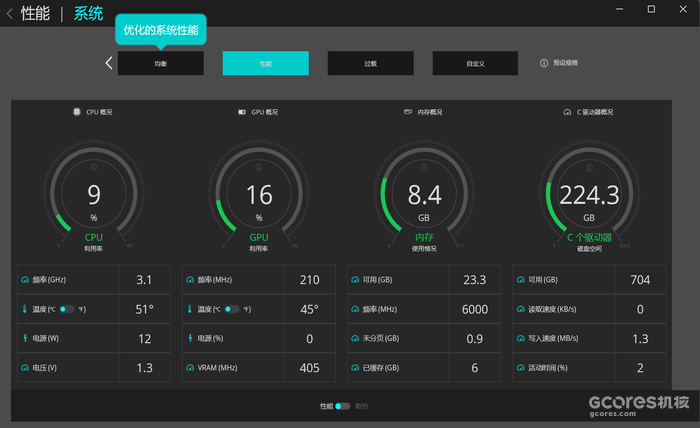Go back using the arrow next to 性能
The width and height of the screenshot is (700, 428).
click(10, 14)
